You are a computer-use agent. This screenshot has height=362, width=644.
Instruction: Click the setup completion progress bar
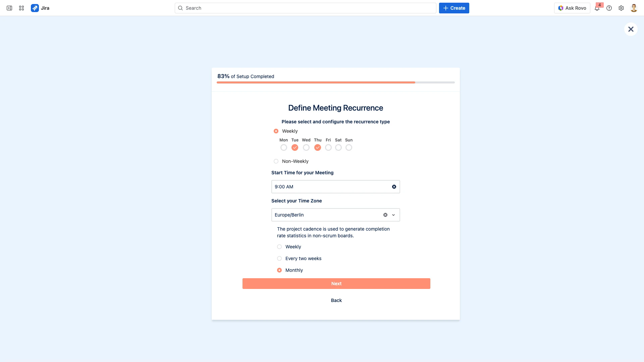pyautogui.click(x=335, y=82)
